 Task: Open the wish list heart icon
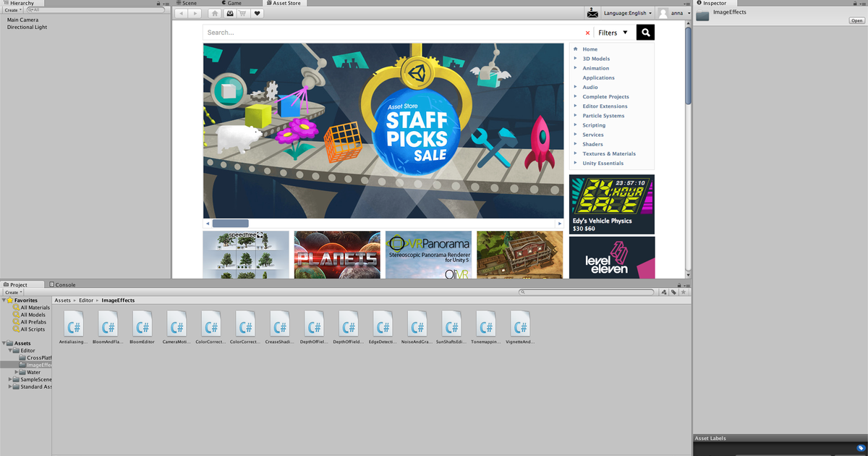pyautogui.click(x=257, y=13)
